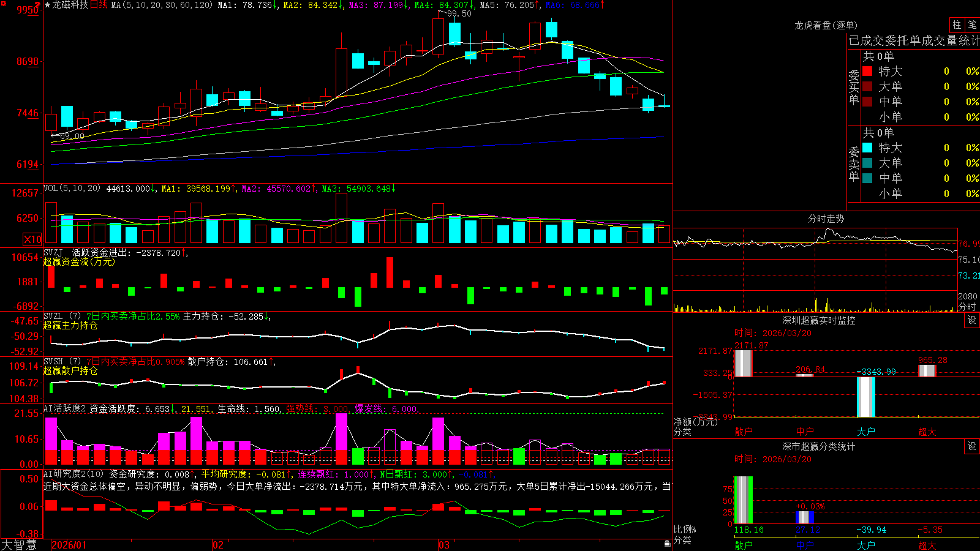The height and width of the screenshot is (551, 980).
Task: Click the blue 中户 ratio bar in 深市超赢分类统计
Action: coord(804,517)
